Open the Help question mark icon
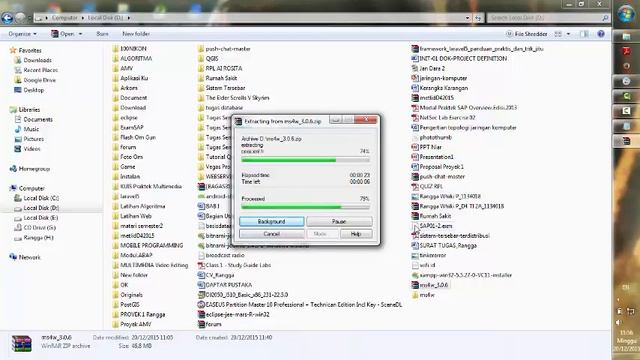 (x=601, y=34)
